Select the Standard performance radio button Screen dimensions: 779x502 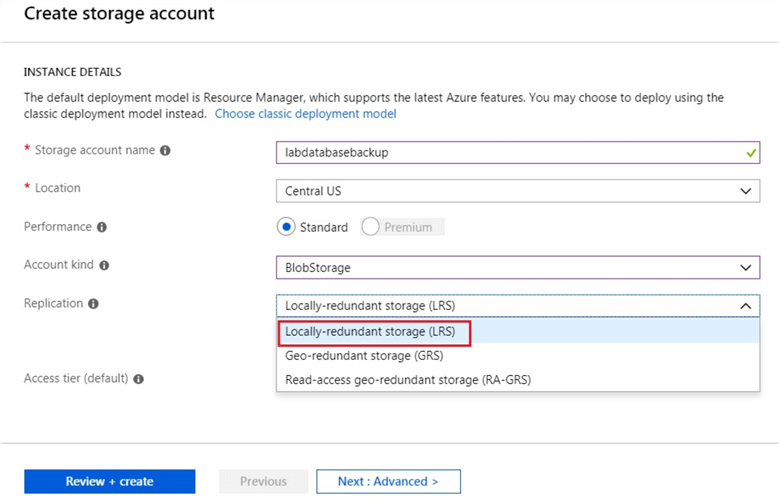286,227
